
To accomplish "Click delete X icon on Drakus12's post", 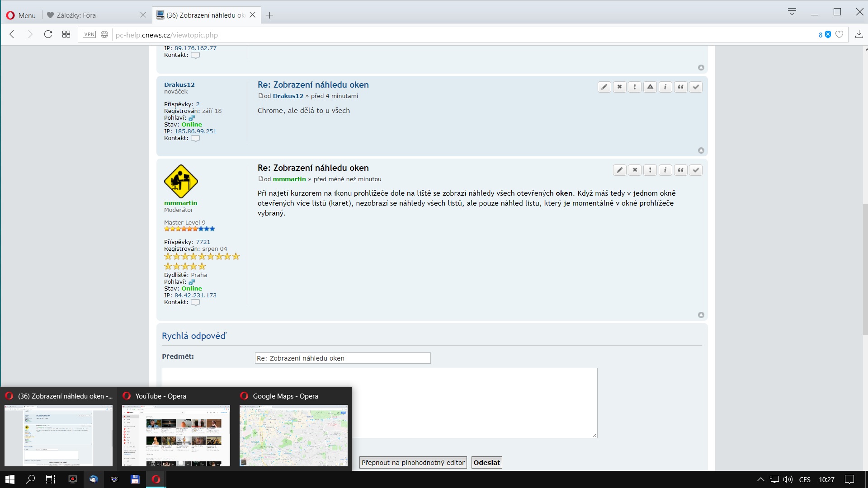I will click(619, 87).
